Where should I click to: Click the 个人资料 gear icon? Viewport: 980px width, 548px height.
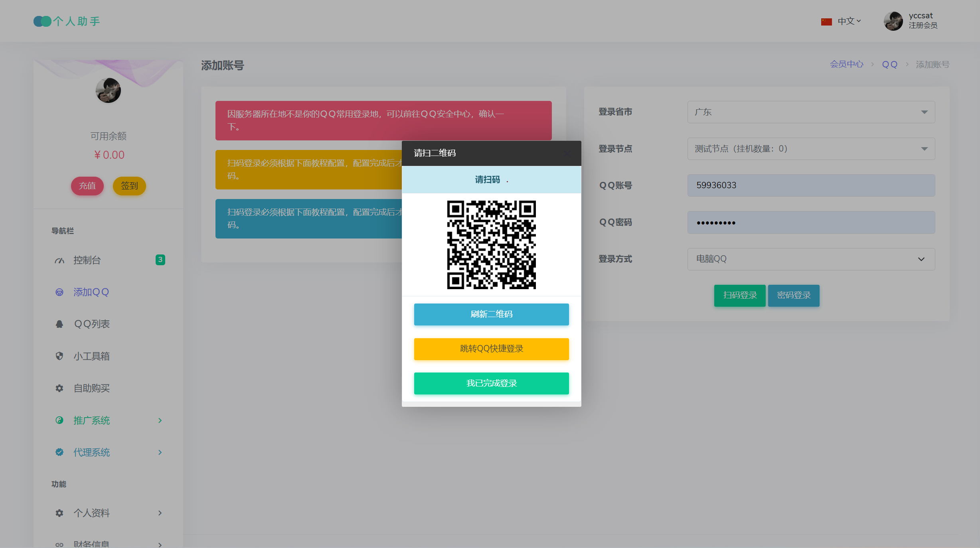pyautogui.click(x=59, y=513)
